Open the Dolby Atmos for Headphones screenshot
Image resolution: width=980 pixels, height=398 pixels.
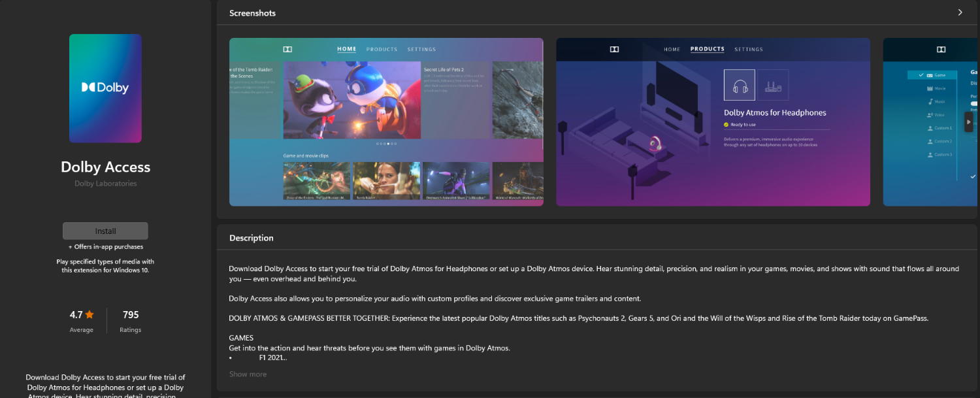pyautogui.click(x=713, y=122)
